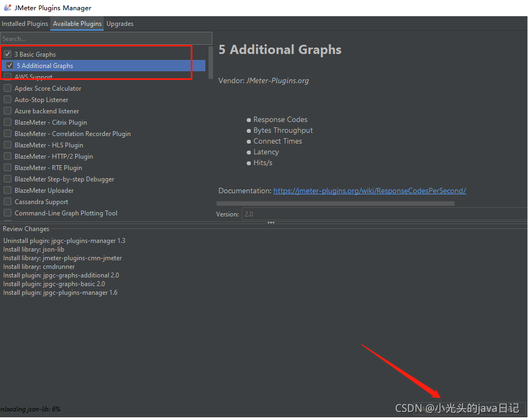Open the Version 2.0 dropdown
Image resolution: width=528 pixels, height=420 pixels.
pyautogui.click(x=385, y=214)
